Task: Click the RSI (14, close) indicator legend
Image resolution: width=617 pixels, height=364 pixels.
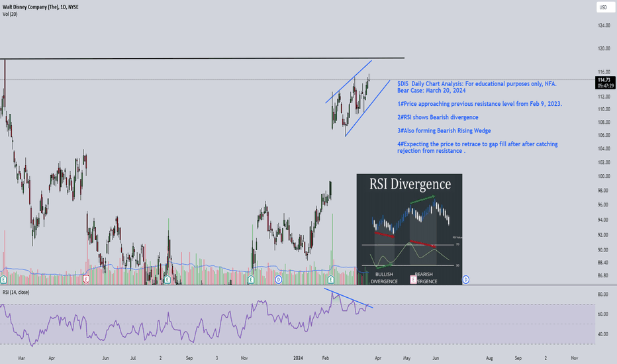Action: (16, 293)
